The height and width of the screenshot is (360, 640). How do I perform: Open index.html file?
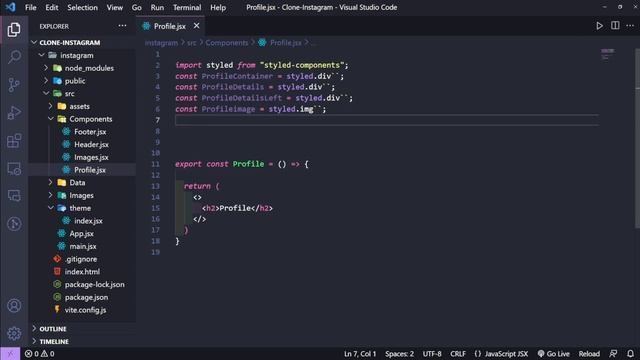[x=82, y=271]
